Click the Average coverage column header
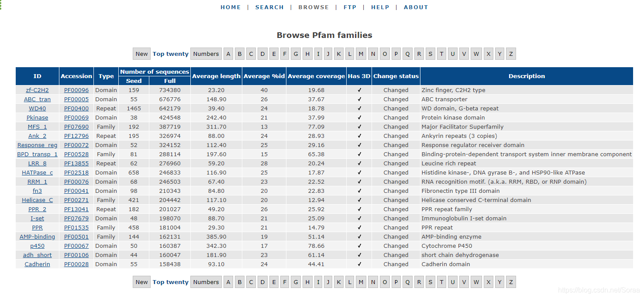 316,76
